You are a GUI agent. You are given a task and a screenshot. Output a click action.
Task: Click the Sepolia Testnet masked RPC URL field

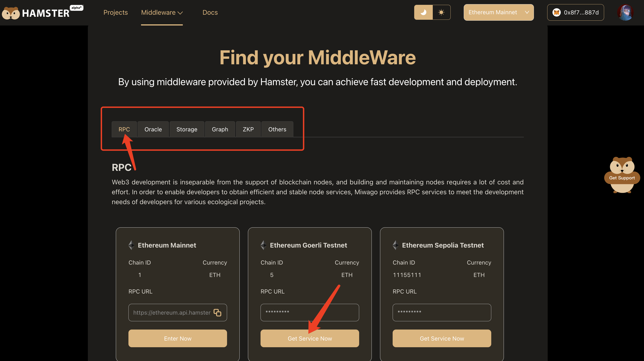point(441,313)
